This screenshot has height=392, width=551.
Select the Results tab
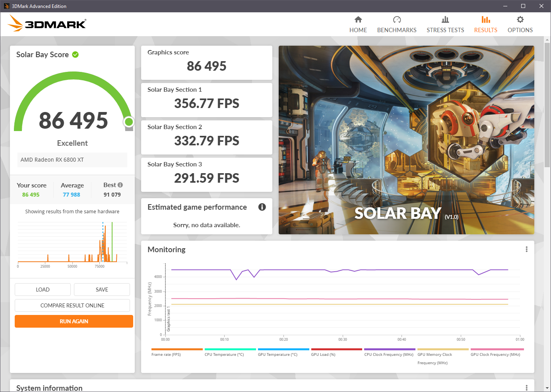click(x=485, y=25)
